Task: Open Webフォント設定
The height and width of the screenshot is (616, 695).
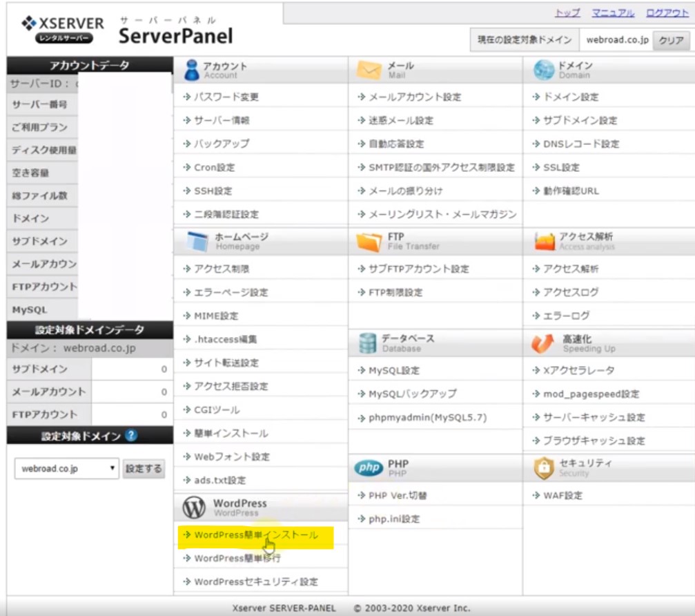Action: tap(231, 456)
